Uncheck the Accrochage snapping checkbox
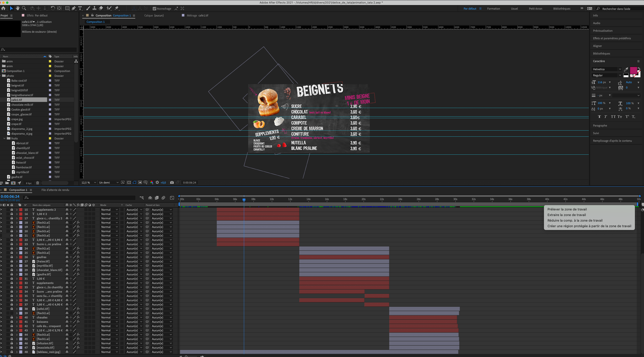The image size is (644, 357). (x=154, y=9)
